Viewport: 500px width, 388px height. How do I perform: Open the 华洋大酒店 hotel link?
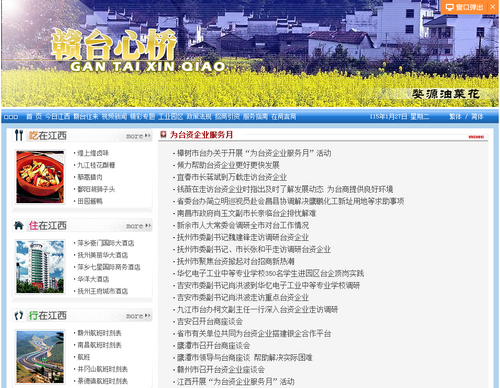[93, 279]
